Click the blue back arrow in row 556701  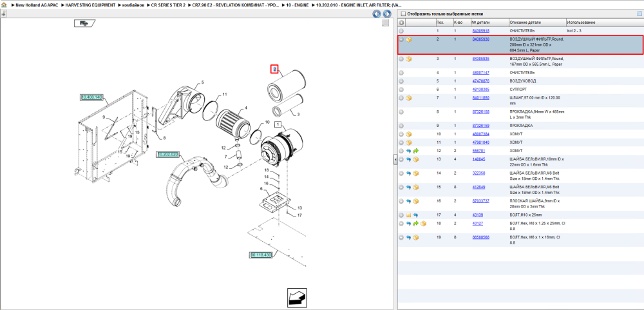[409, 151]
